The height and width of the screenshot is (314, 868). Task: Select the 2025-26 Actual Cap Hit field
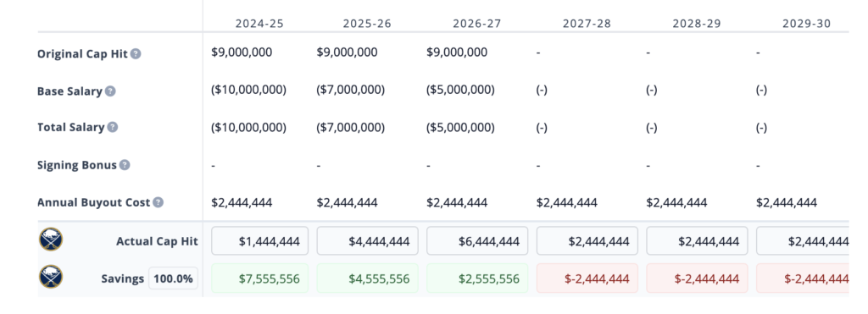pyautogui.click(x=367, y=241)
